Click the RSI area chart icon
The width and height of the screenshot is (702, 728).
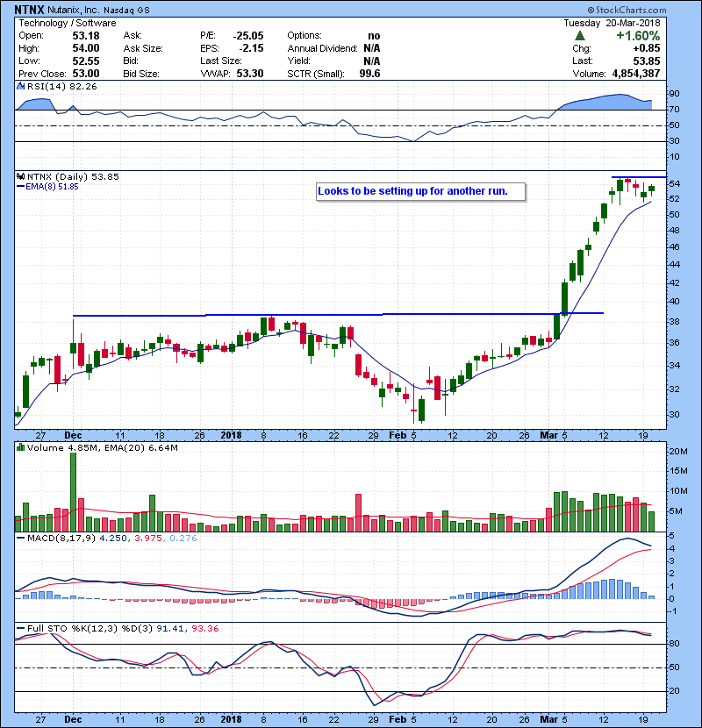tap(21, 86)
